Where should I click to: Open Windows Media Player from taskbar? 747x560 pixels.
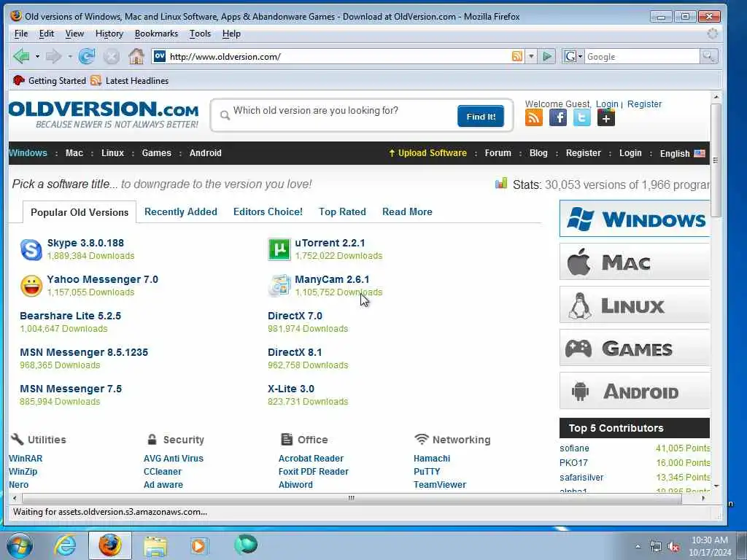198,545
